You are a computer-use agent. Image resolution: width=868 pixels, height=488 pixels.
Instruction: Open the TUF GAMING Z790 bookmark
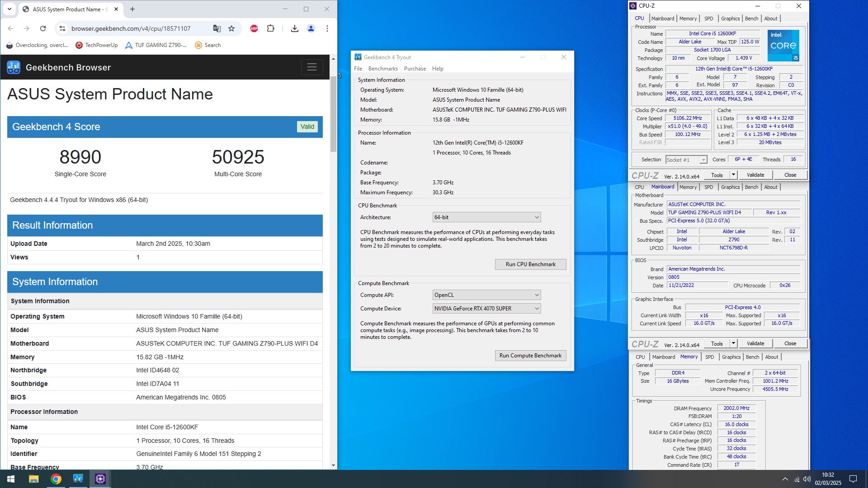156,45
